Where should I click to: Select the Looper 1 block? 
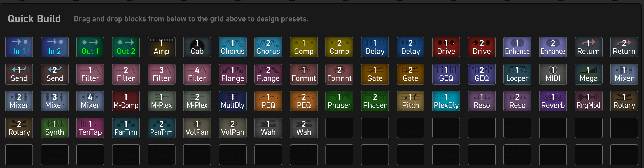[x=517, y=74]
